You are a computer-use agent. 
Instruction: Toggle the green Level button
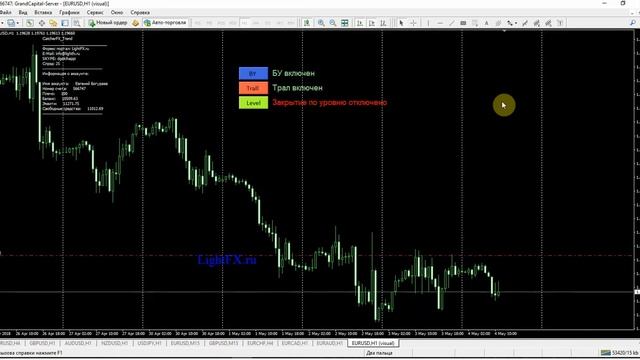253,103
